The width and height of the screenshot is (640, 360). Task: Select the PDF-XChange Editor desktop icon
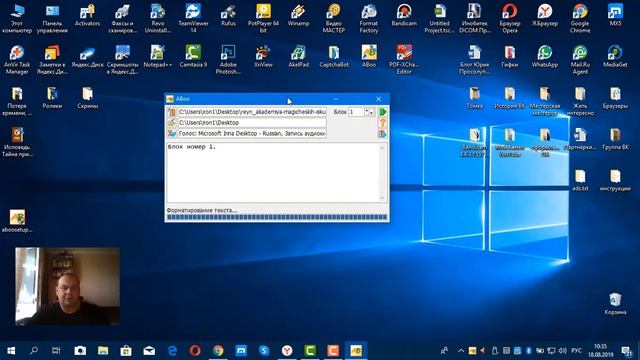[404, 60]
